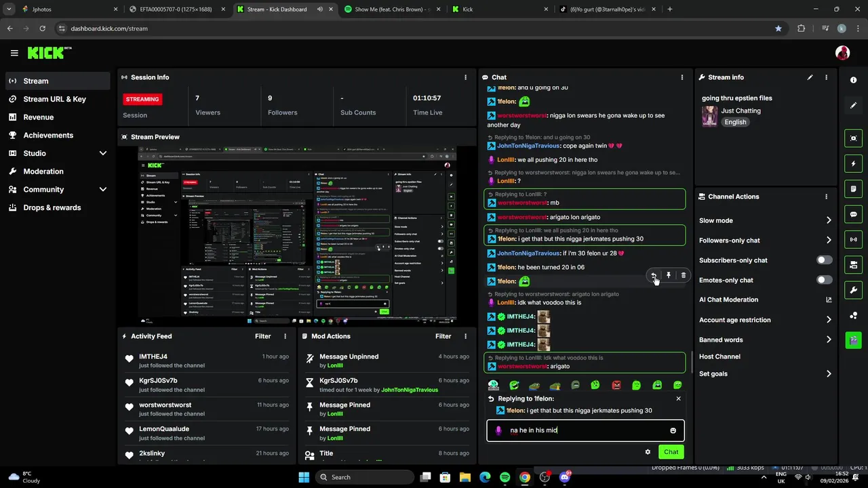868x488 pixels.
Task: Toggle the wrench panel icon in sidebar
Action: (x=853, y=290)
